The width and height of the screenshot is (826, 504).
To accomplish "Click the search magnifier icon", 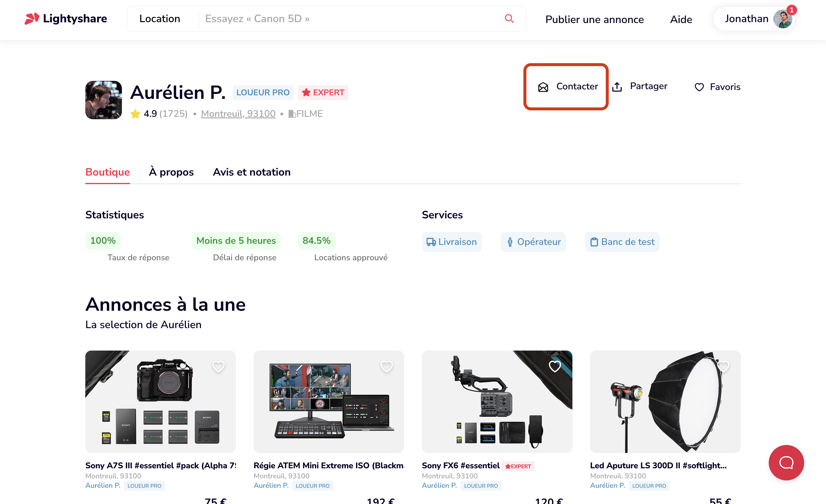I will (509, 19).
